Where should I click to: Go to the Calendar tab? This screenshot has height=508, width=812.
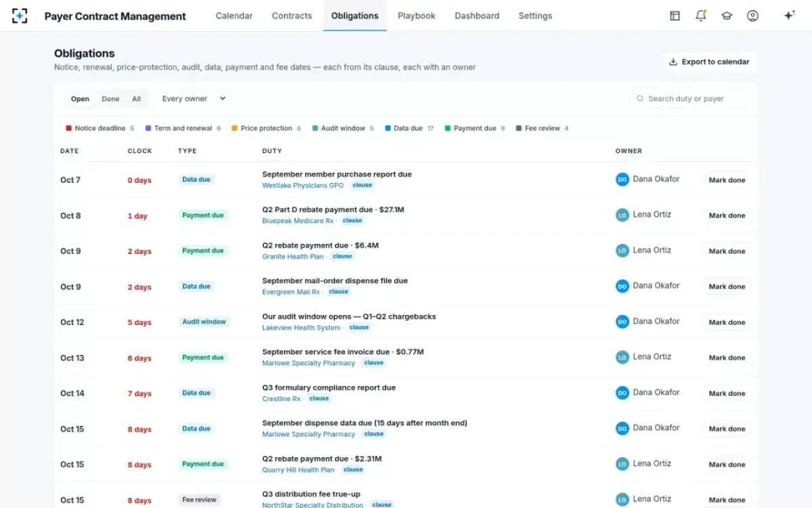click(x=234, y=16)
